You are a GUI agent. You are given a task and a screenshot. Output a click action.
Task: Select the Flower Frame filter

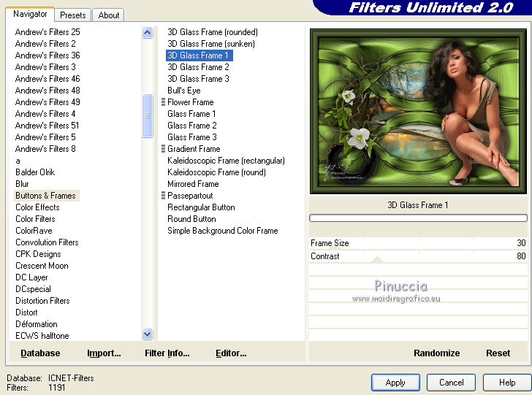(x=190, y=102)
